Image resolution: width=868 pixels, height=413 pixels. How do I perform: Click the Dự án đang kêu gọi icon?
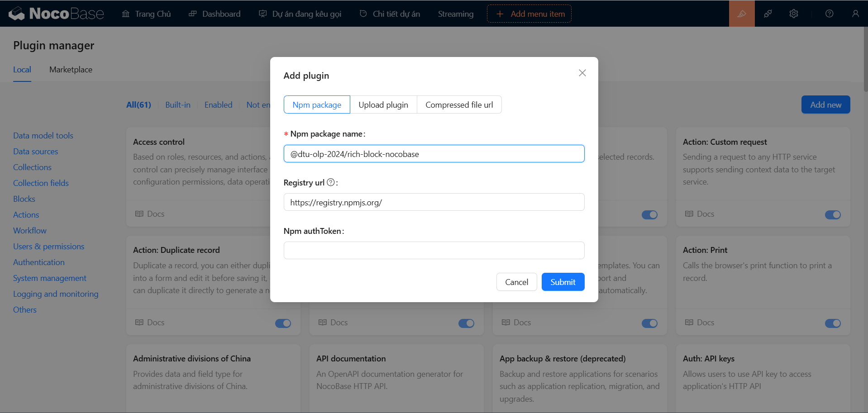tap(262, 14)
